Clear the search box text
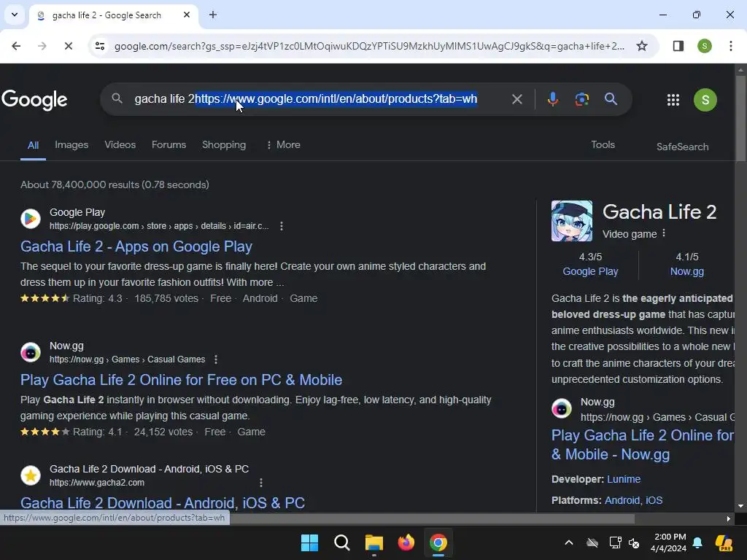Image resolution: width=747 pixels, height=560 pixels. point(517,99)
